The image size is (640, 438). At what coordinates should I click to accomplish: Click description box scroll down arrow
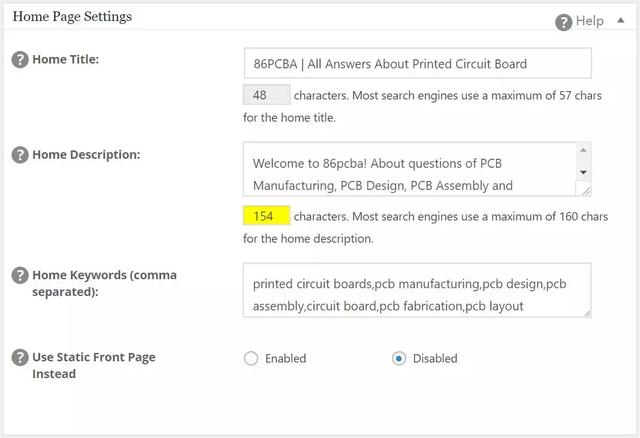click(x=584, y=172)
